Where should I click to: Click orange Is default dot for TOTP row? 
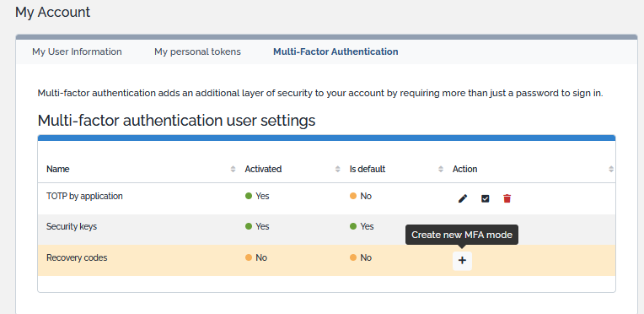click(x=353, y=197)
